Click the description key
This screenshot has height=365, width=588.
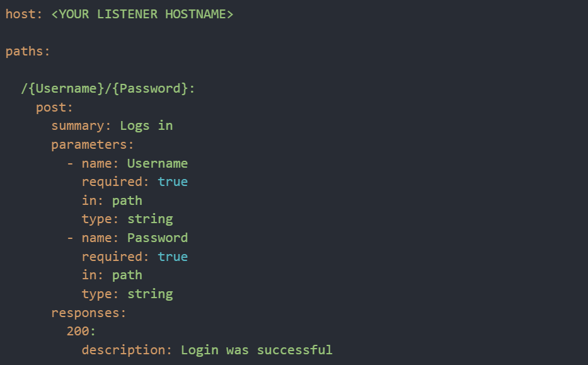coord(126,350)
